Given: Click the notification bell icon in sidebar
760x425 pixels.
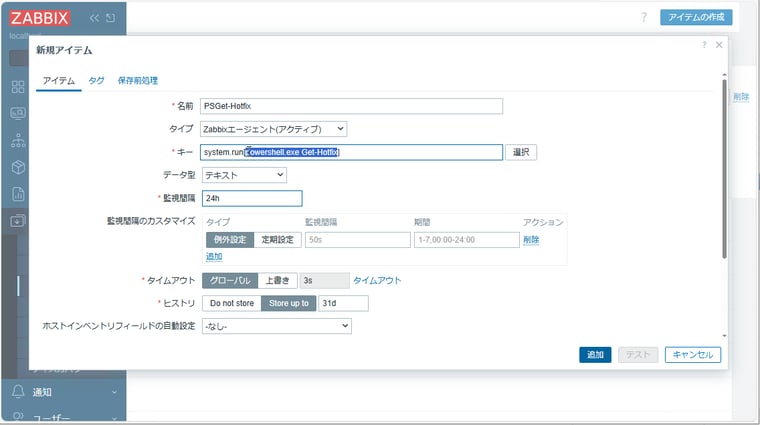Looking at the screenshot, I should click(18, 392).
